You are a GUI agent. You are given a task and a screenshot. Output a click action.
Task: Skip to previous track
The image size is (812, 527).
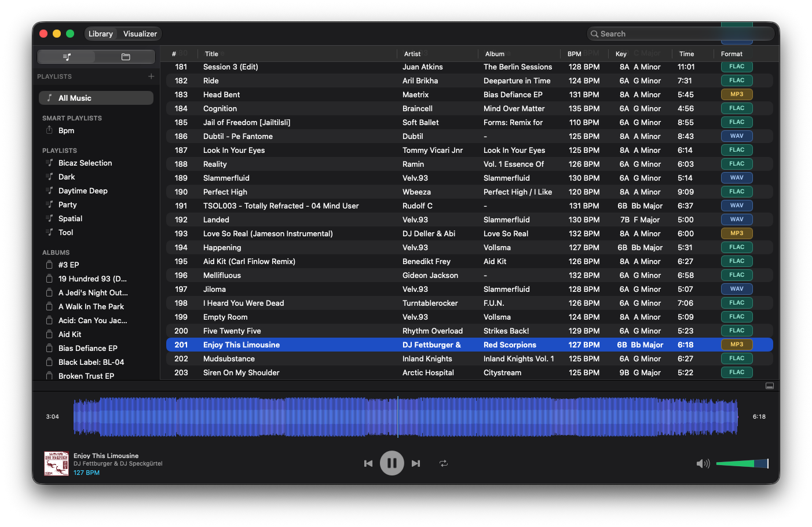368,463
